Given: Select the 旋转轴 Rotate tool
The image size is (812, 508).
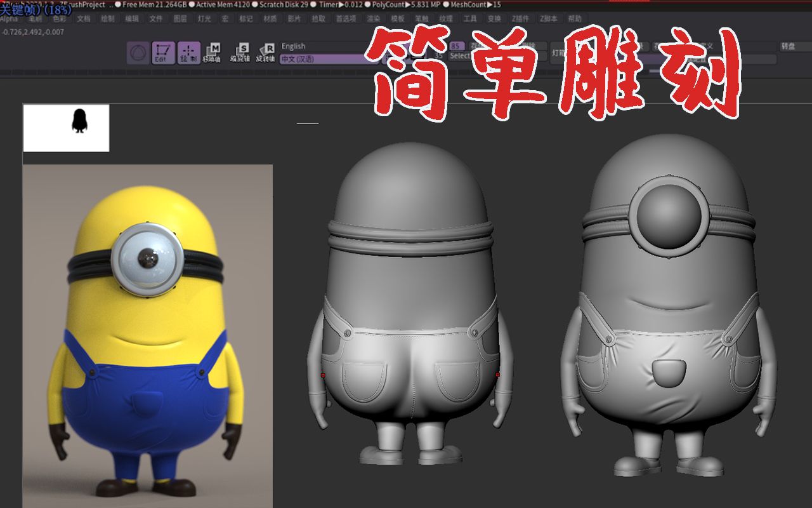Looking at the screenshot, I should (265, 53).
